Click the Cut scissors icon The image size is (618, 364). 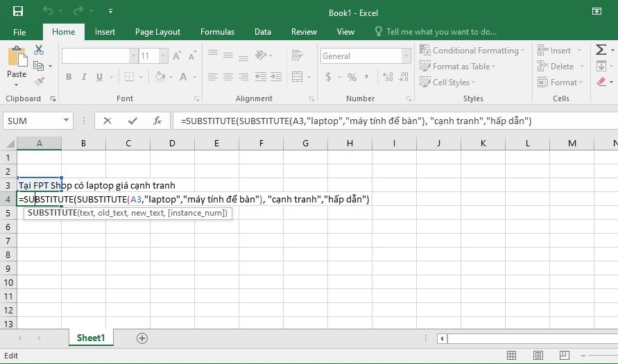point(39,50)
